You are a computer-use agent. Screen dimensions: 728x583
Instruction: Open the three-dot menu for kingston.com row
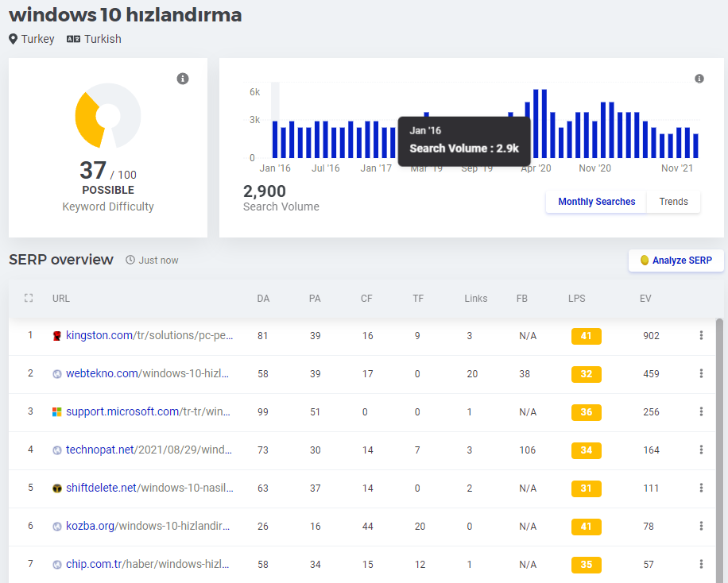coord(701,335)
